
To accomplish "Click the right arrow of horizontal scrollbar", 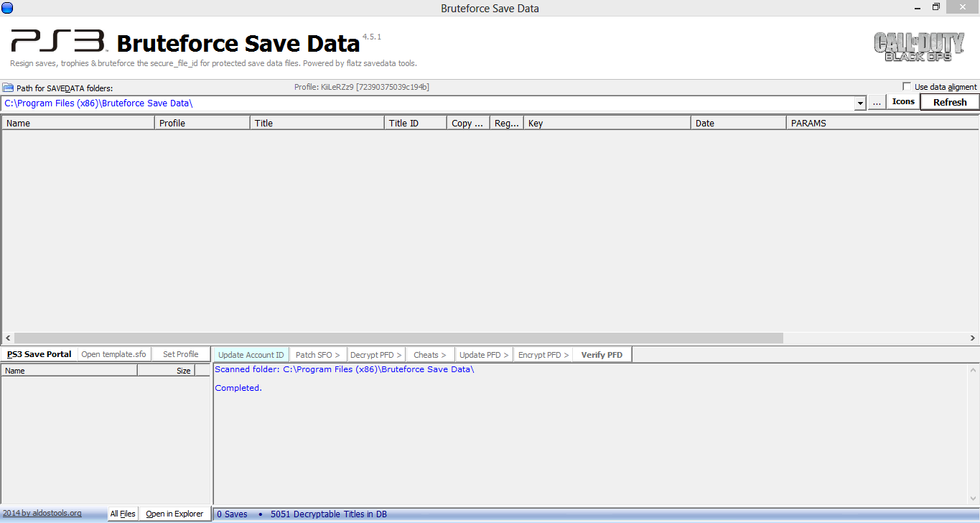I will [x=973, y=338].
